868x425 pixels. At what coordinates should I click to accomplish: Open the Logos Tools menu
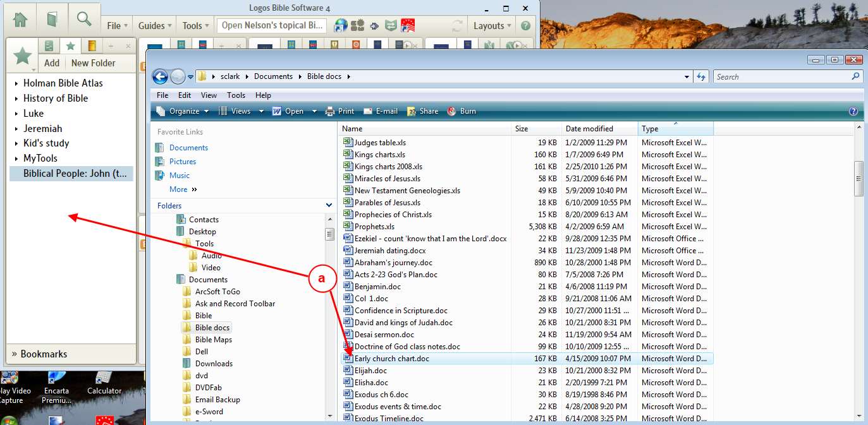[x=196, y=26]
